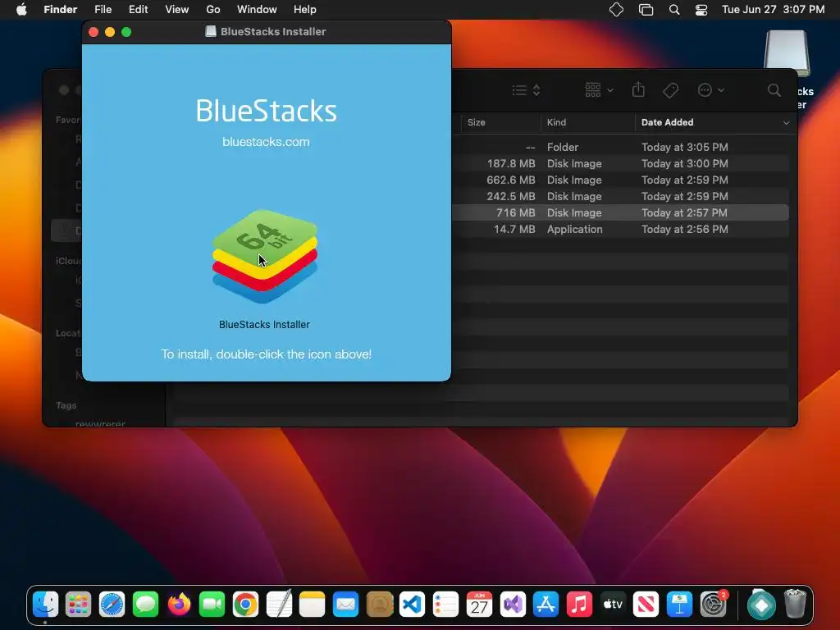
Task: Click 'Today at 3:00 PM' date cell
Action: 685,163
